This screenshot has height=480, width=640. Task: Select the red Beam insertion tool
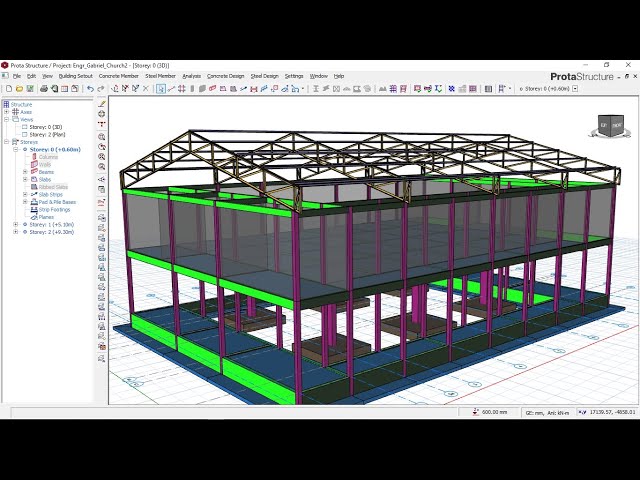point(213,89)
